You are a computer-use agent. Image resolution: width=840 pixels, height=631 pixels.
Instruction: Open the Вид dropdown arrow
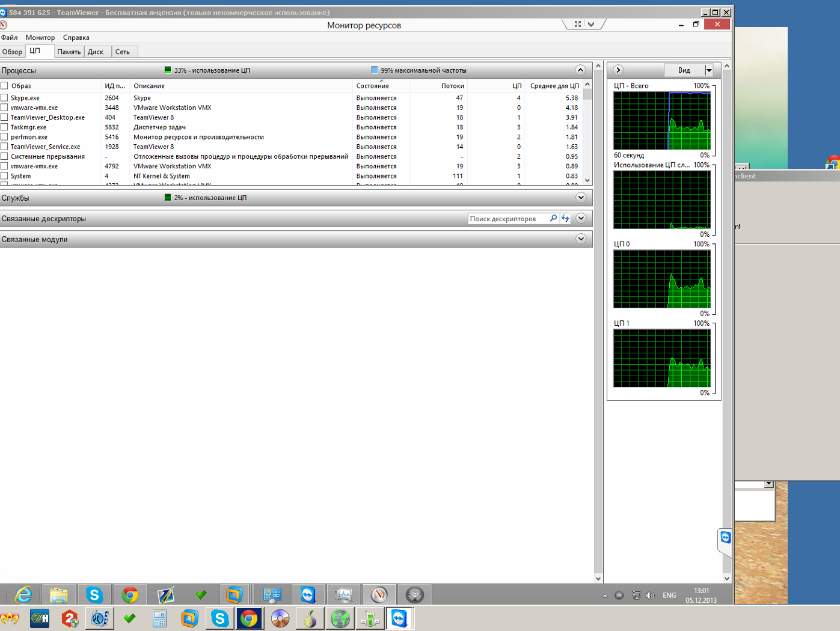(x=709, y=70)
